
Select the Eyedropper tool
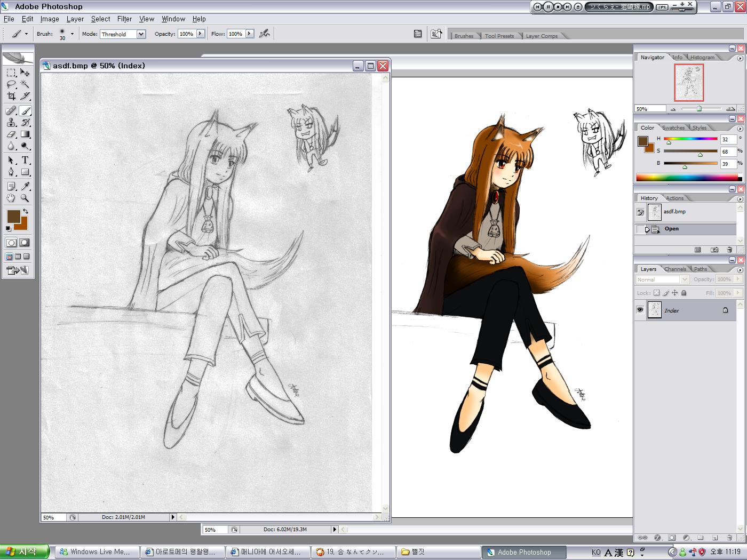(25, 186)
